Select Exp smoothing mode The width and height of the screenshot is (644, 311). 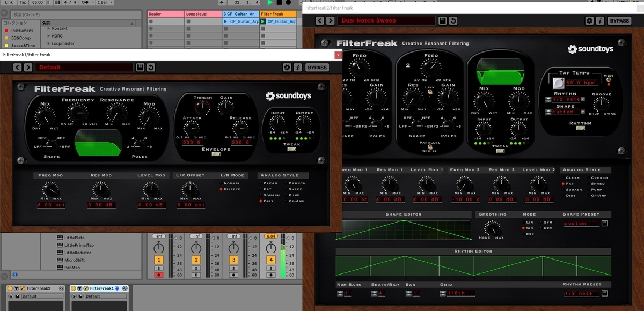pos(528,234)
